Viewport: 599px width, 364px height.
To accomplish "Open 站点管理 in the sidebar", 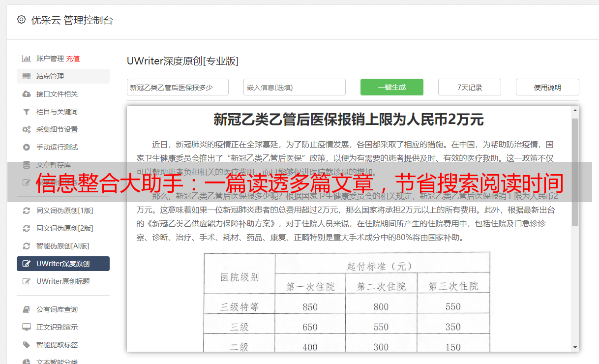I will (63, 76).
